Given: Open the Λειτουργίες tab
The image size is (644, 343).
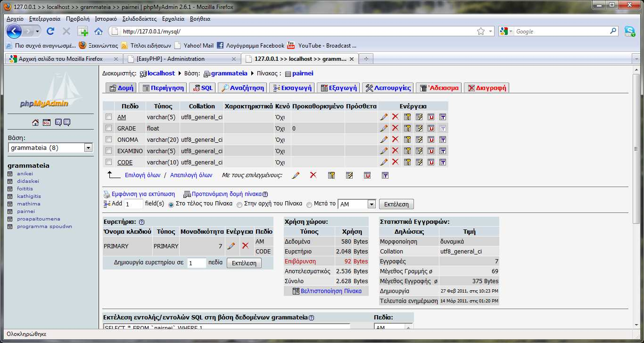Looking at the screenshot, I should [388, 88].
